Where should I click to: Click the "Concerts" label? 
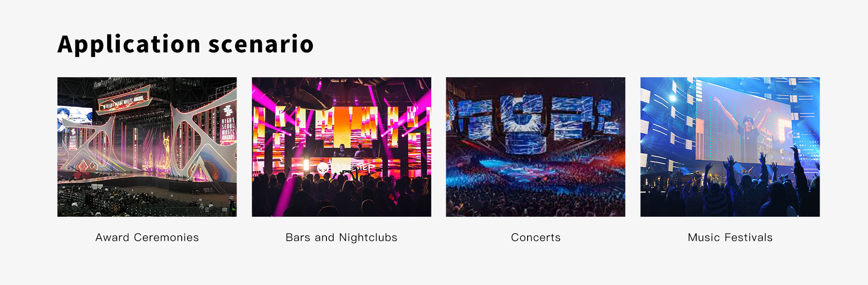[536, 238]
